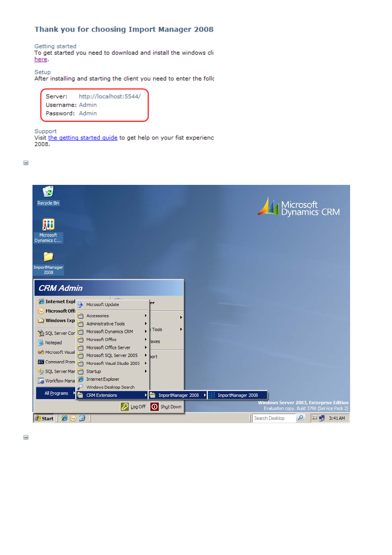The image size is (392, 555).
Task: Open Microsoft Office Outlook pinned item
Action: pyautogui.click(x=57, y=311)
